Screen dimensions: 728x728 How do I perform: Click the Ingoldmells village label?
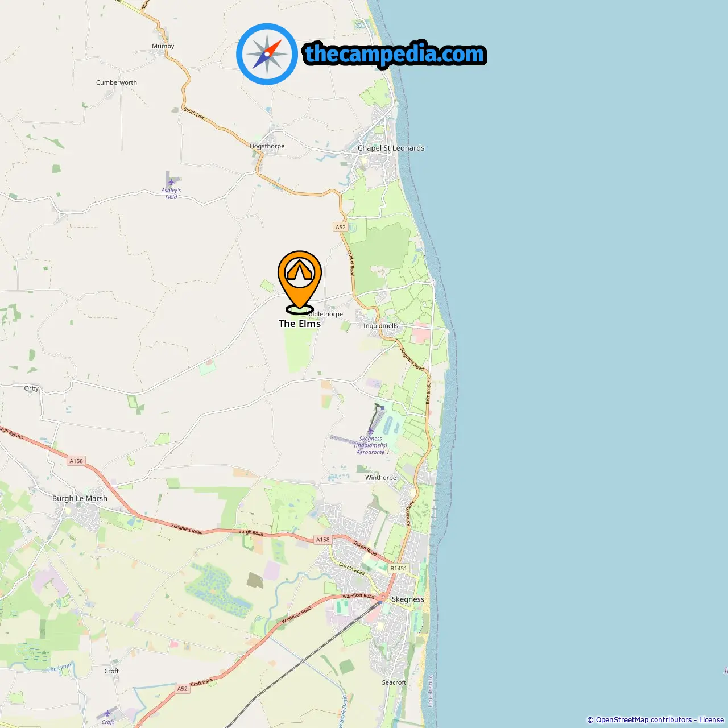pos(380,326)
